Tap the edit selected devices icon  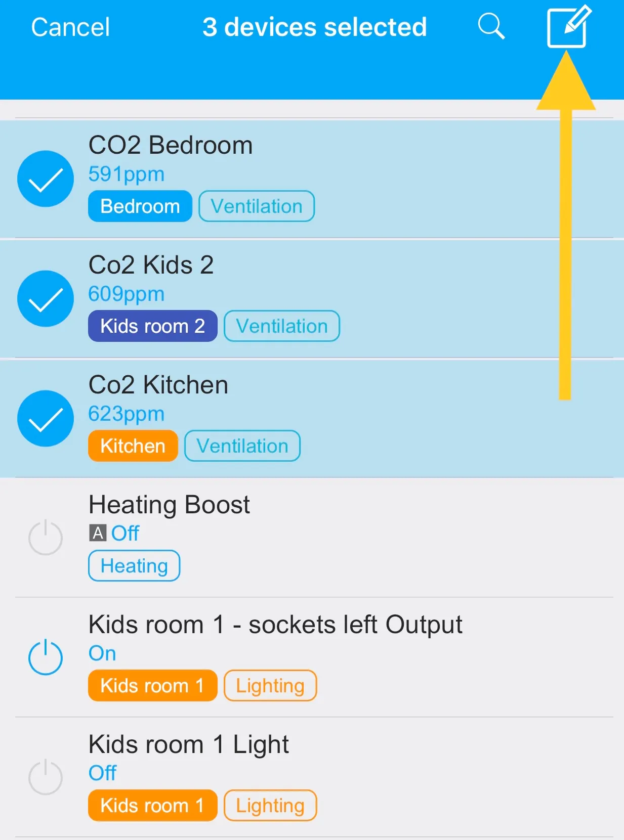pos(568,27)
